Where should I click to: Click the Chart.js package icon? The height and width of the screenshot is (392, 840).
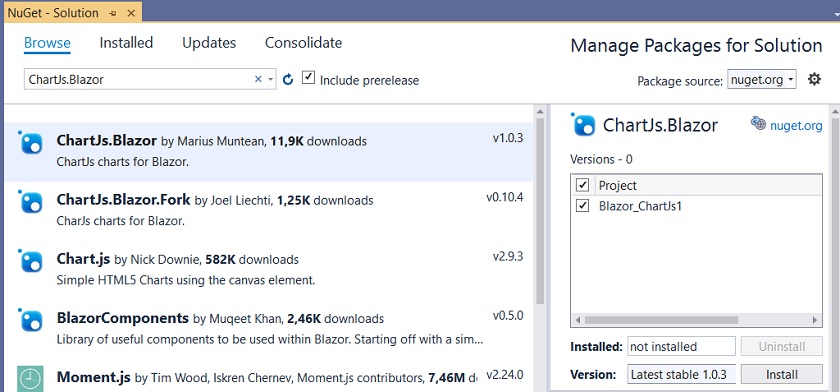tap(30, 261)
